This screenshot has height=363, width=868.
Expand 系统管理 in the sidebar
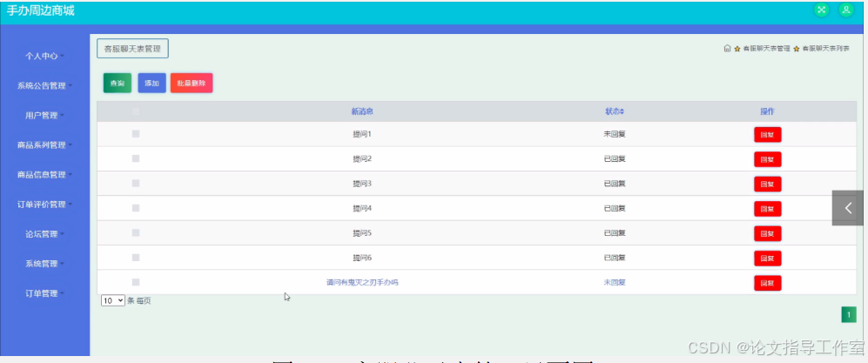(44, 264)
